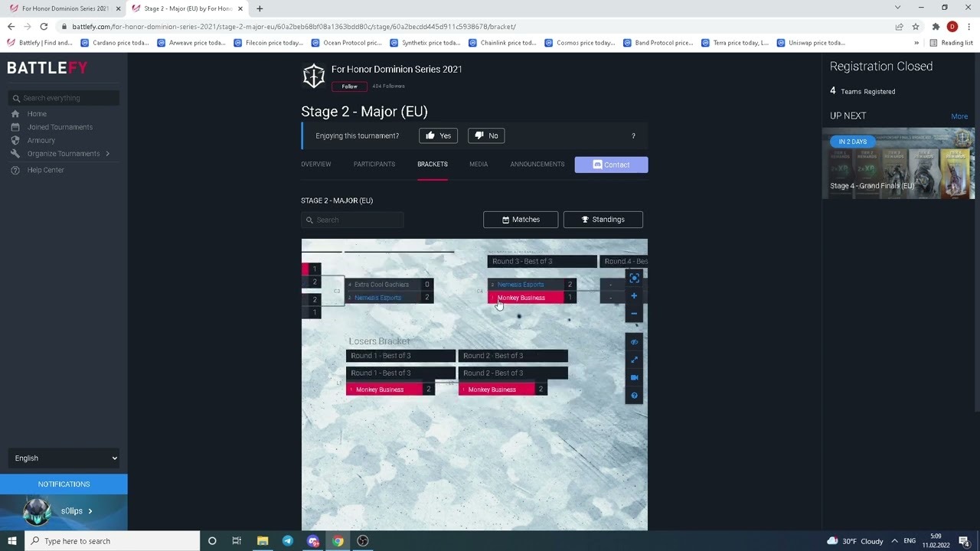Go back with browser back arrow
This screenshot has width=980, height=551.
pos(11,27)
